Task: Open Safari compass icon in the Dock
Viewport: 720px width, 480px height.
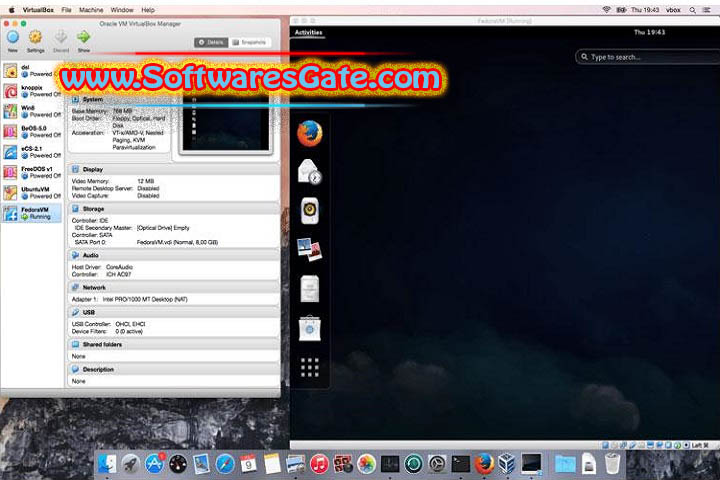Action: 225,464
